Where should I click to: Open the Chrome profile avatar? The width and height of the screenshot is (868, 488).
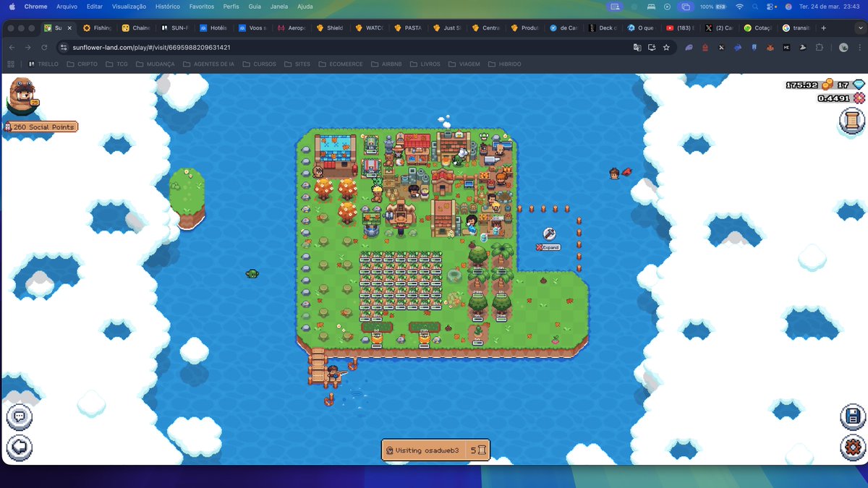pyautogui.click(x=843, y=47)
